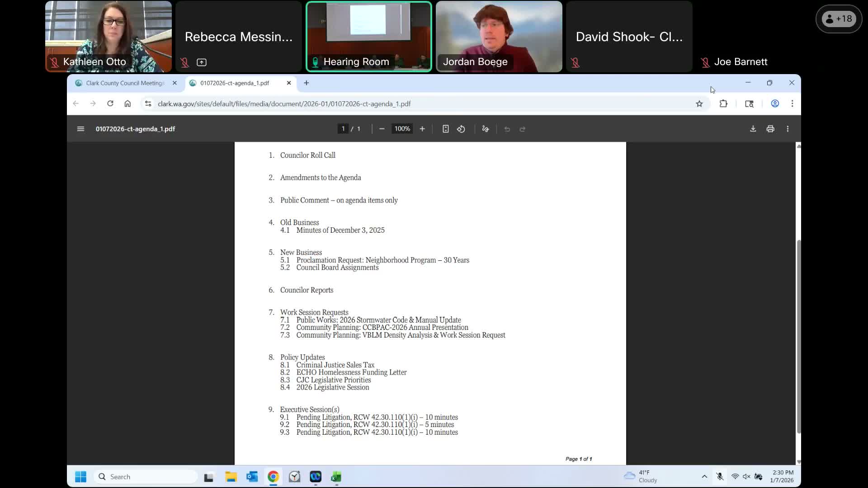Viewport: 868px width, 488px height.
Task: Expand the +18 participants list
Action: pyautogui.click(x=839, y=19)
